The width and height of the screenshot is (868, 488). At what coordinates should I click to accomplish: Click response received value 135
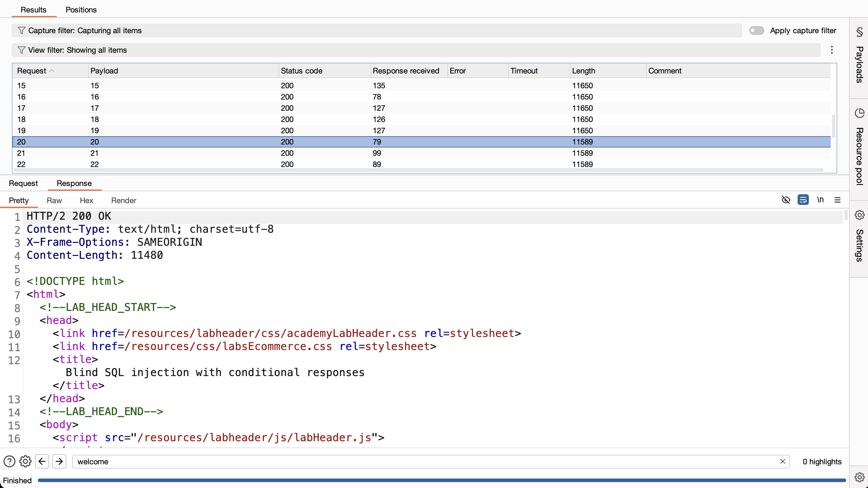379,86
